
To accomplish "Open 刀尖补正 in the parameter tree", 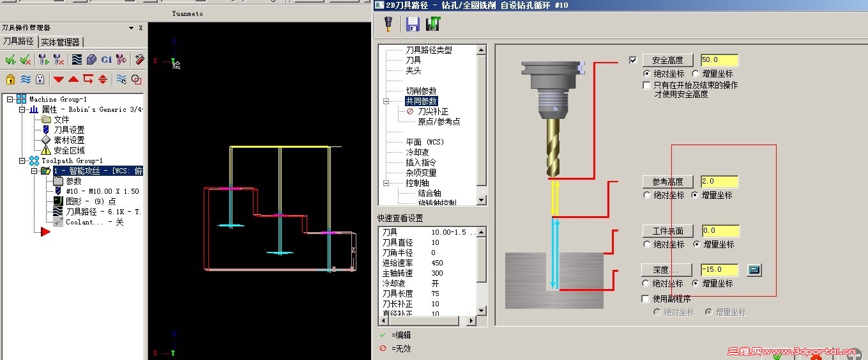I will tap(433, 111).
